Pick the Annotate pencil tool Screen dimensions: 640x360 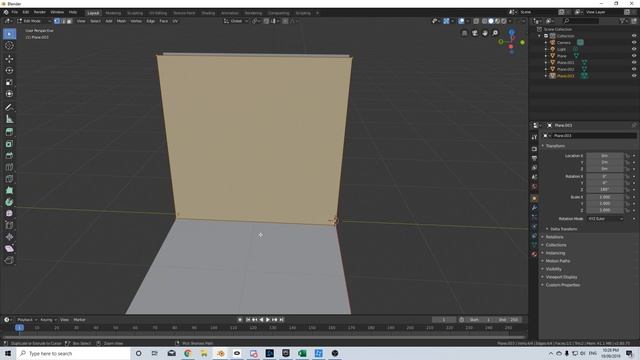point(9,107)
